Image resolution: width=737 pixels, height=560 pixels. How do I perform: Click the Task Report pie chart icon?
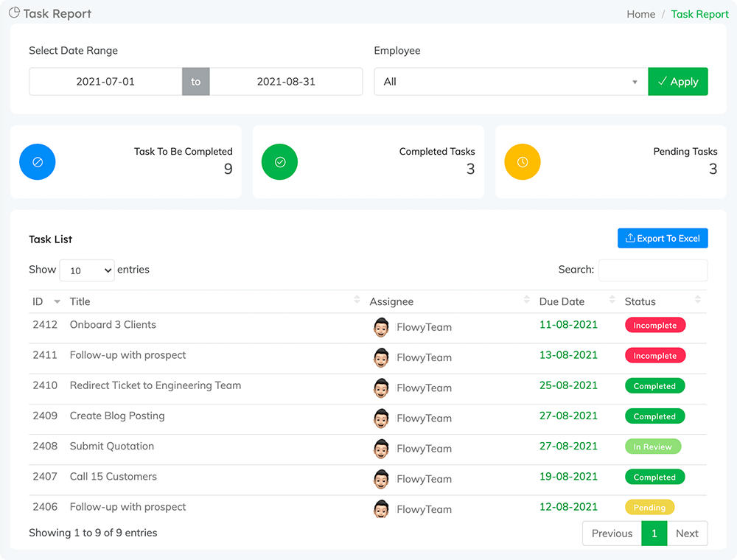click(x=14, y=13)
